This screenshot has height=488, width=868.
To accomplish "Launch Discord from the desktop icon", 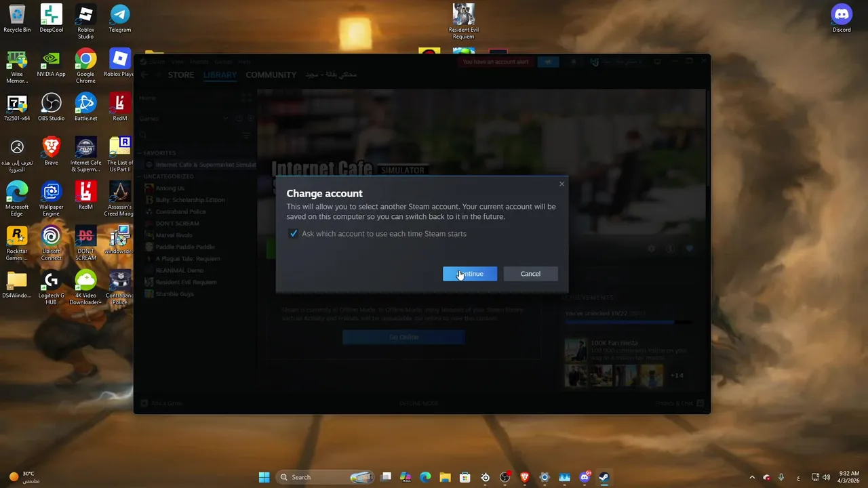I will point(842,18).
